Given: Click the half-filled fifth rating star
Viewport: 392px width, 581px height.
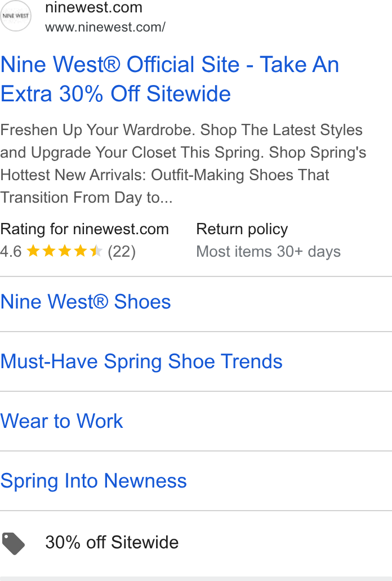Looking at the screenshot, I should pyautogui.click(x=96, y=251).
